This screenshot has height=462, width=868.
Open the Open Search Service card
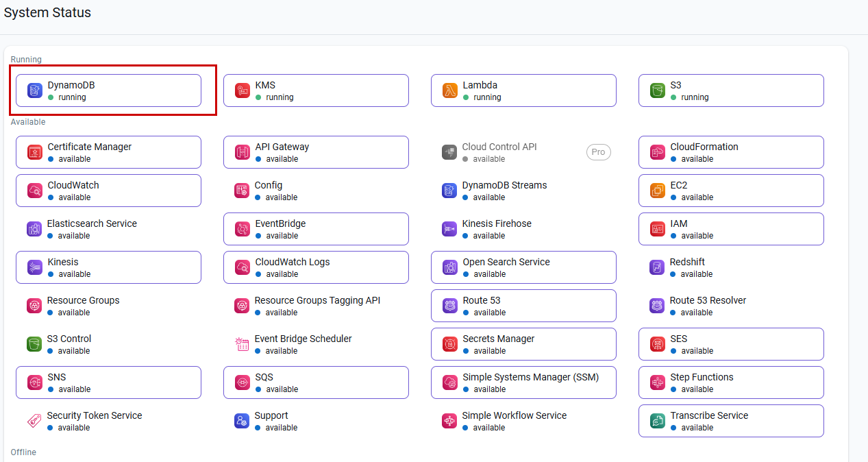point(523,267)
